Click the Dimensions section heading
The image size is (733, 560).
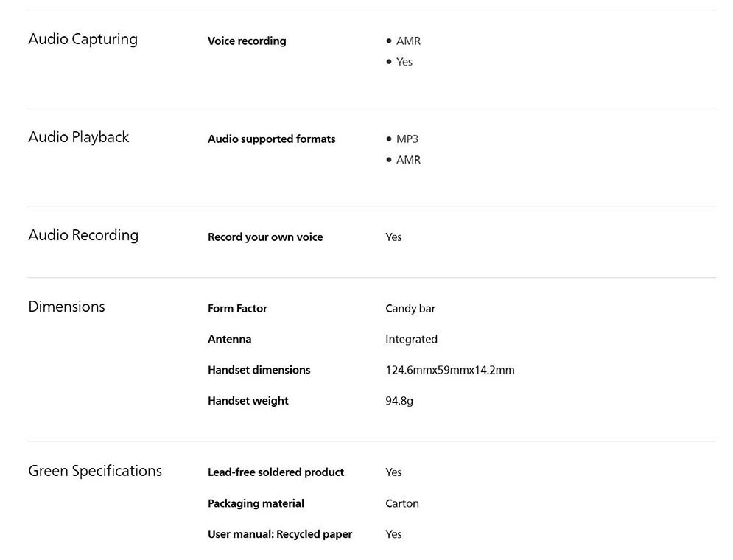[x=66, y=307]
